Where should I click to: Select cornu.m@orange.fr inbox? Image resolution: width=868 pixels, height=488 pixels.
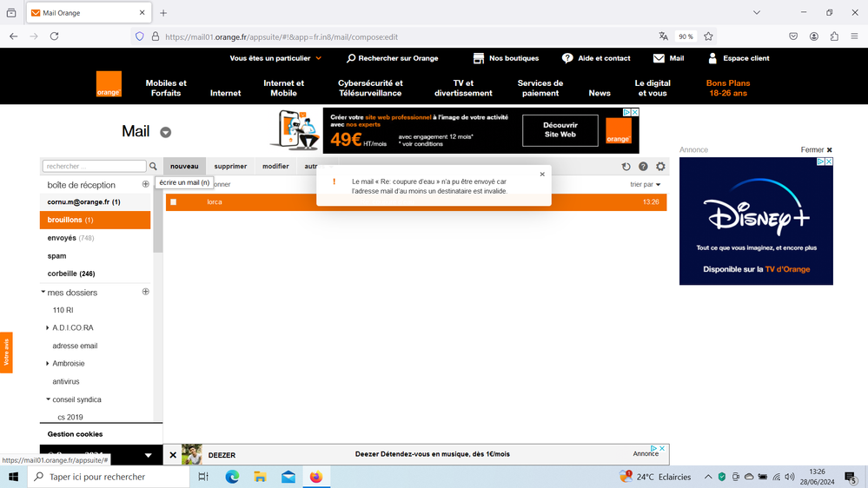click(x=96, y=202)
